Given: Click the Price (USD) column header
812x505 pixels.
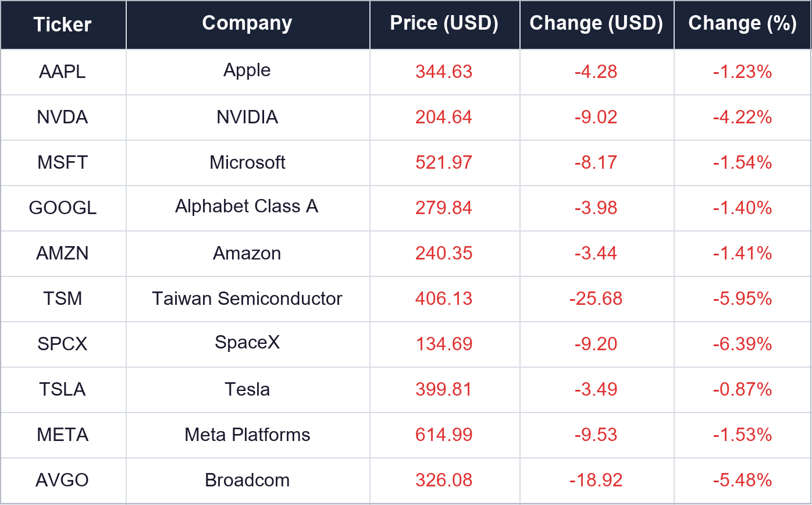Looking at the screenshot, I should pos(444,23).
